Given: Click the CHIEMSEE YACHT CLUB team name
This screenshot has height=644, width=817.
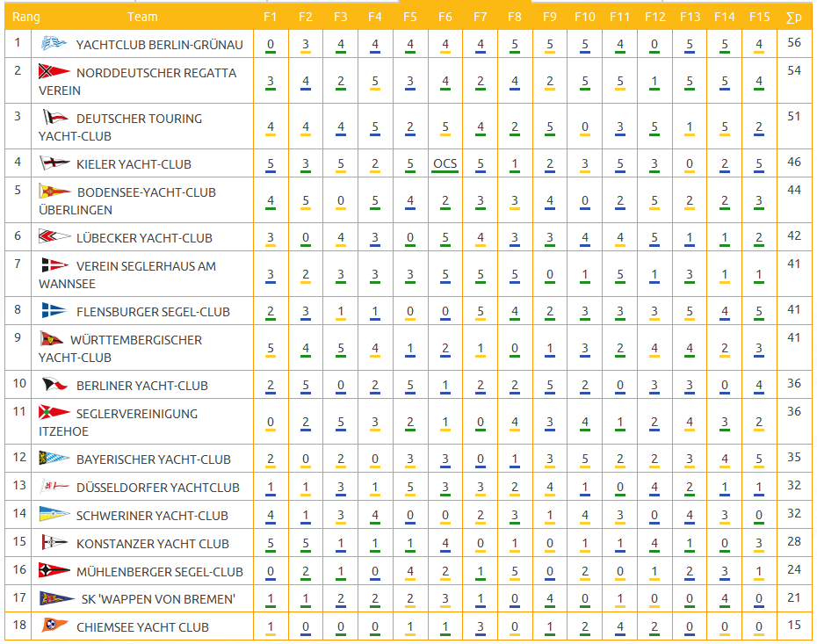Looking at the screenshot, I should point(143,627).
